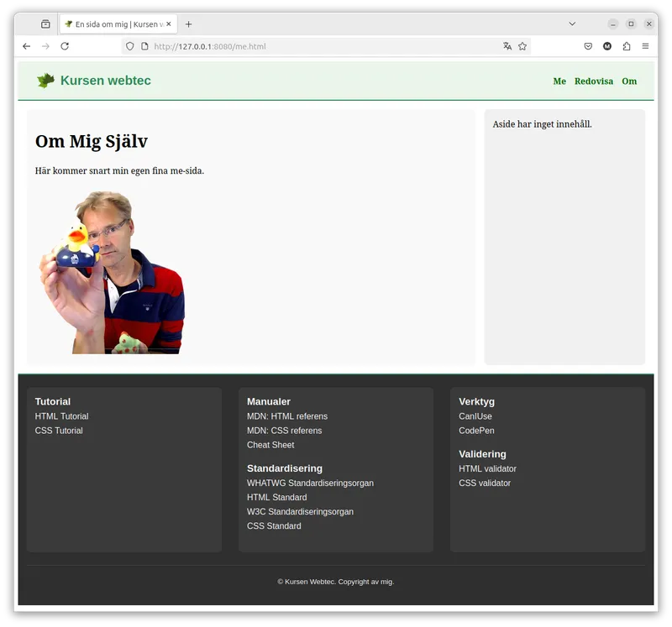Click the account profile M icon
The image size is (672, 627).
607,46
